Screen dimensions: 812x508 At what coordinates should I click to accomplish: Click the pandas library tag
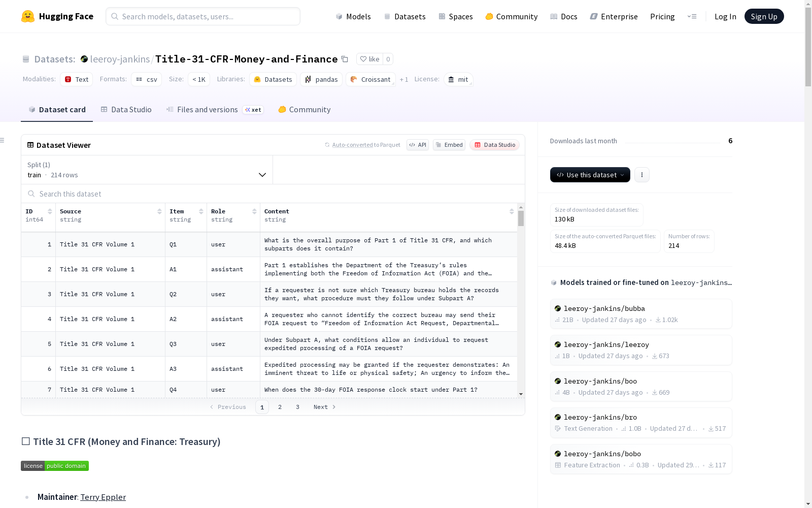point(321,79)
